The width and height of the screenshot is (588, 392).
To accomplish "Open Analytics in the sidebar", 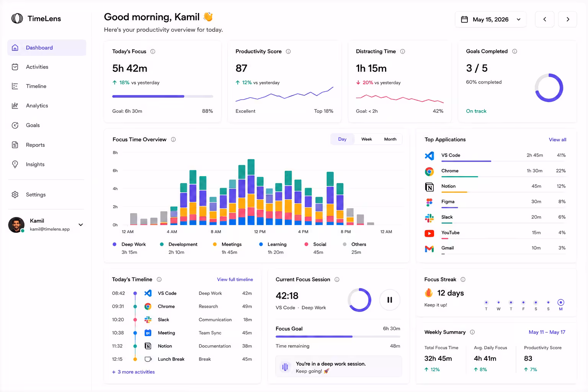I will click(47, 106).
